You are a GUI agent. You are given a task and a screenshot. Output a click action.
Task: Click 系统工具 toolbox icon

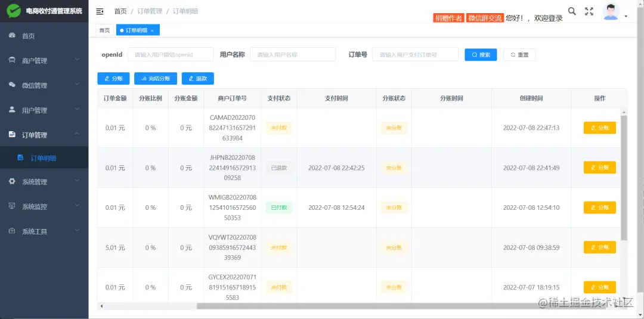[x=12, y=231]
